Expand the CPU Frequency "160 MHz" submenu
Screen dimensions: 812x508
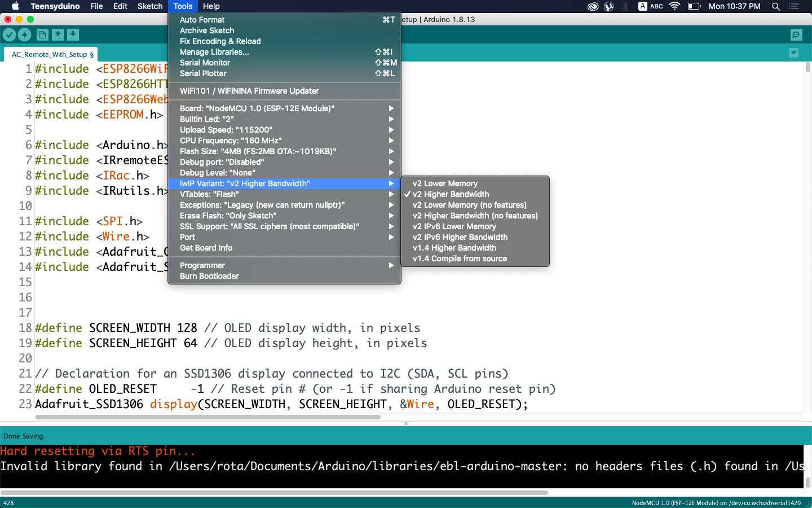tap(284, 141)
